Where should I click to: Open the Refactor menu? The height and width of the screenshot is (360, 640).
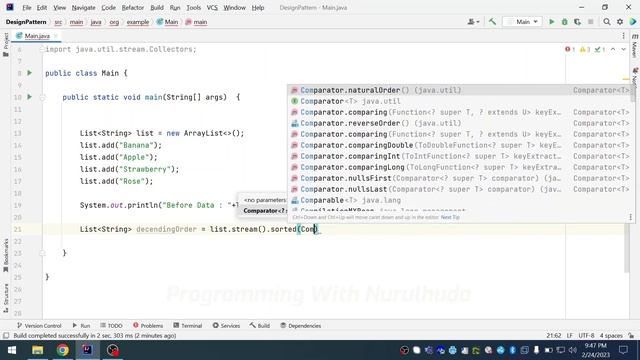pyautogui.click(x=133, y=8)
